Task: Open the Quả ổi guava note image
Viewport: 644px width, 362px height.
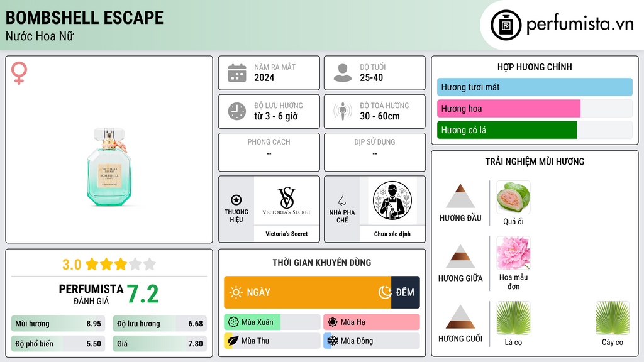Action: 513,197
